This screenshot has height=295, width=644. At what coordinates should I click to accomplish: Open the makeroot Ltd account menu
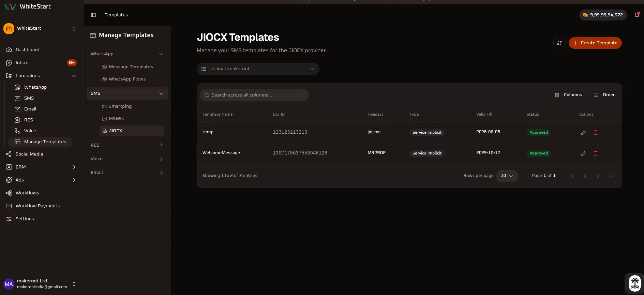41,284
